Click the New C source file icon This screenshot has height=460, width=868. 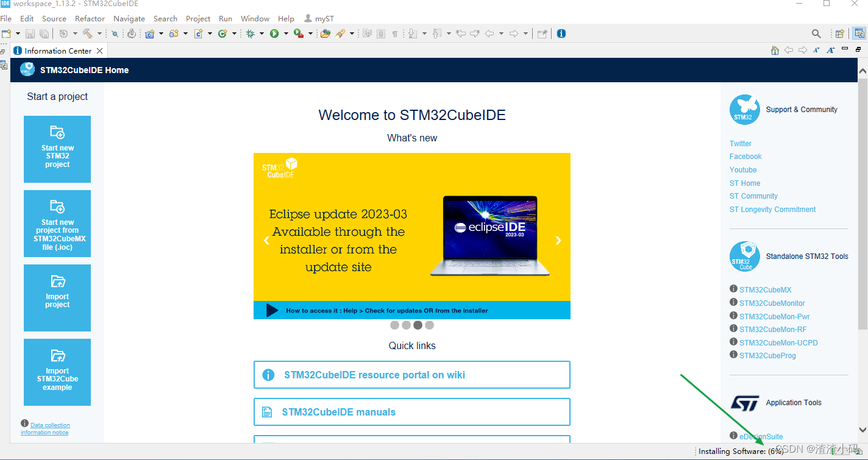point(198,34)
